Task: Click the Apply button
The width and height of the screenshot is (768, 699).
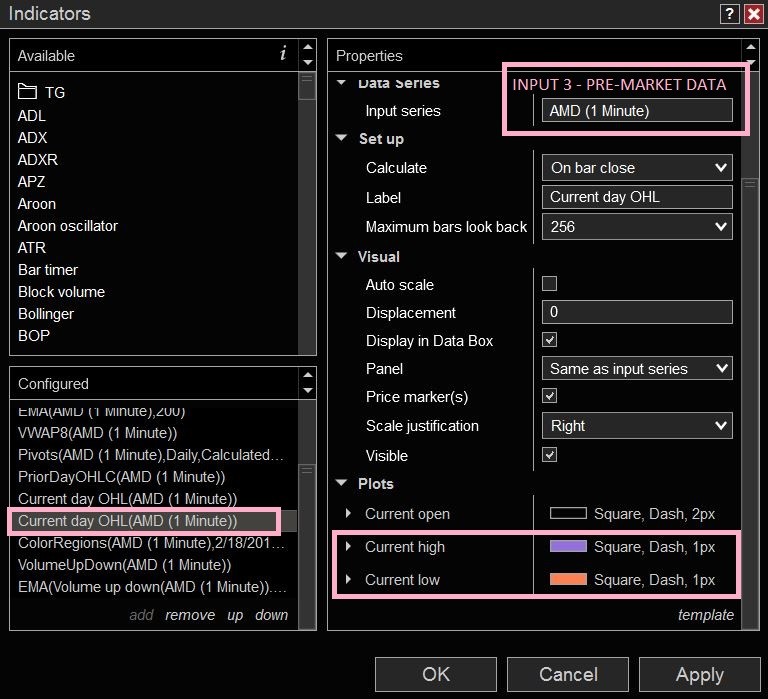Action: tap(700, 675)
